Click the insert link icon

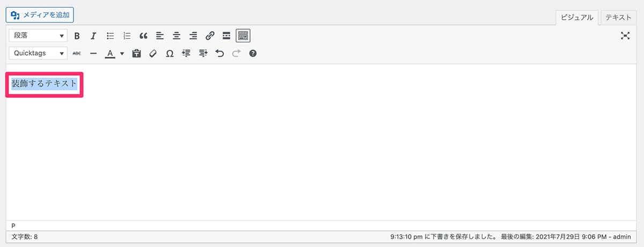tap(210, 36)
